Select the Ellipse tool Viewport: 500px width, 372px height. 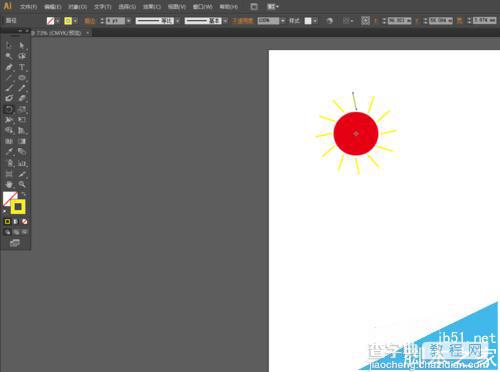point(22,78)
